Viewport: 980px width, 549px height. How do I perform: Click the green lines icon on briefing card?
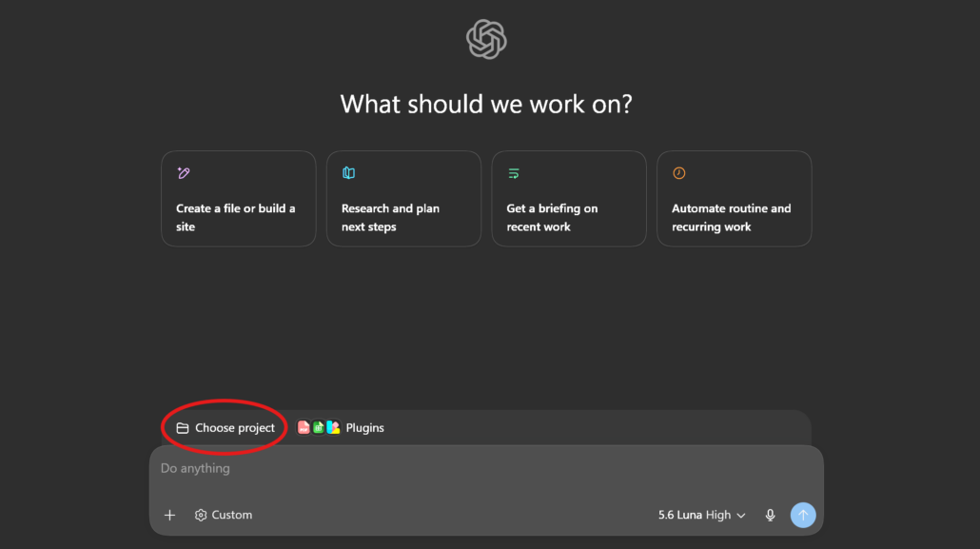click(514, 173)
